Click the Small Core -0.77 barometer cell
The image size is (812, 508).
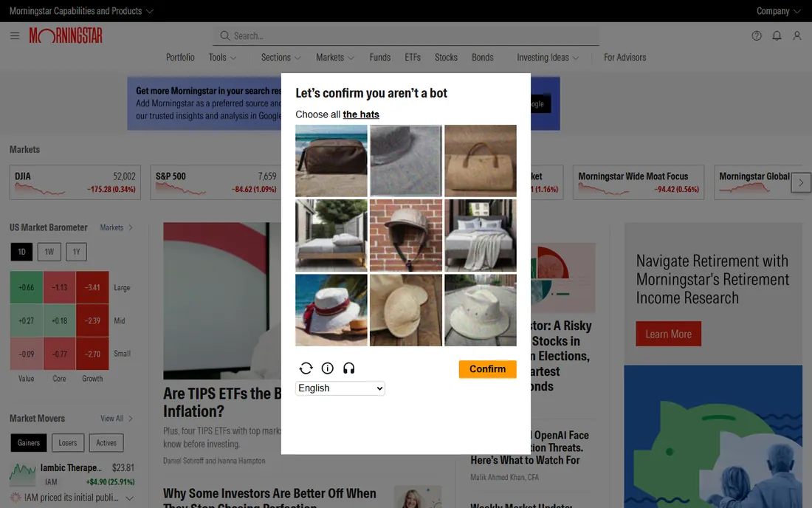coord(60,354)
